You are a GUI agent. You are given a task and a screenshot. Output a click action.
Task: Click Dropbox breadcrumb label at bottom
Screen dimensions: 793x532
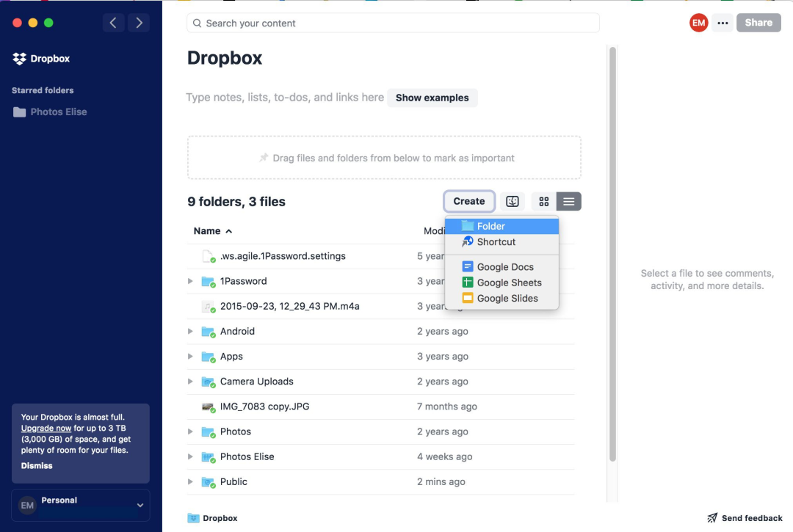click(x=220, y=518)
